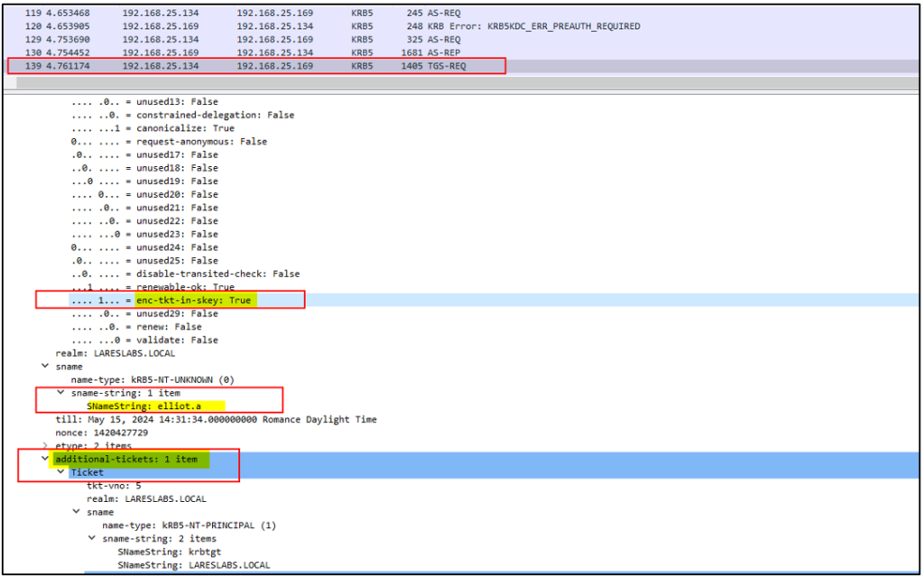Select 'name-type: kRB5-NT-UNKNOWN (0)' field

[152, 379]
